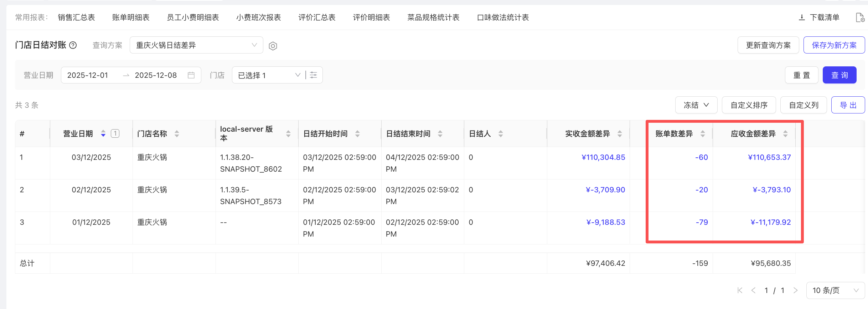The image size is (868, 309).
Task: Go to the next page arrow
Action: pos(795,290)
